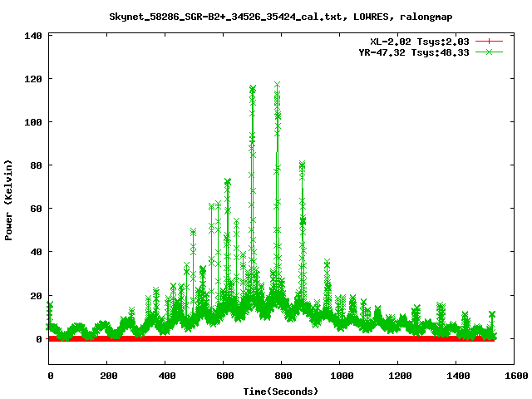Image resolution: width=532 pixels, height=399 pixels.
Task: Click the green peak near 700 seconds
Action: [x=253, y=89]
